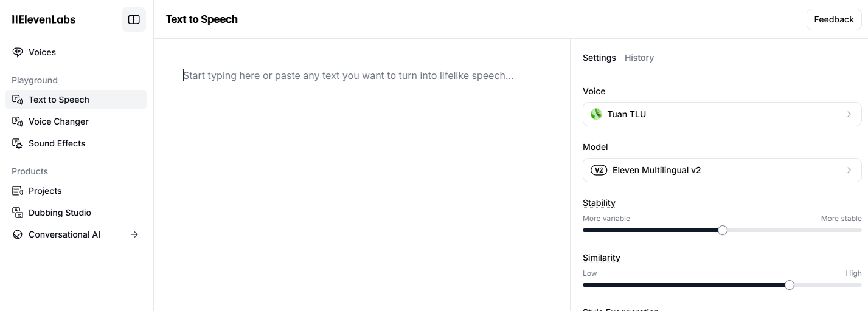Collapse the sidebar panel icon
Screen dimensions: 868x311
coord(134,19)
